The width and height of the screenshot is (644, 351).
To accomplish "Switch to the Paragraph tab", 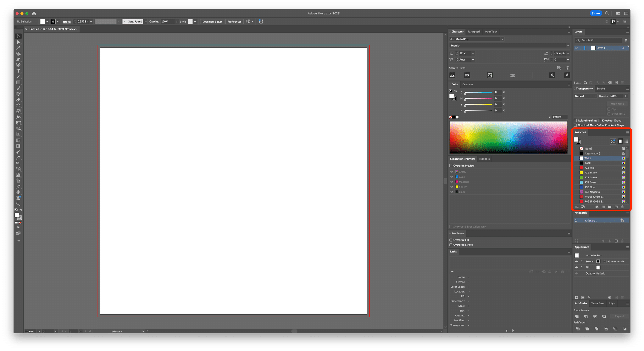I will (474, 31).
